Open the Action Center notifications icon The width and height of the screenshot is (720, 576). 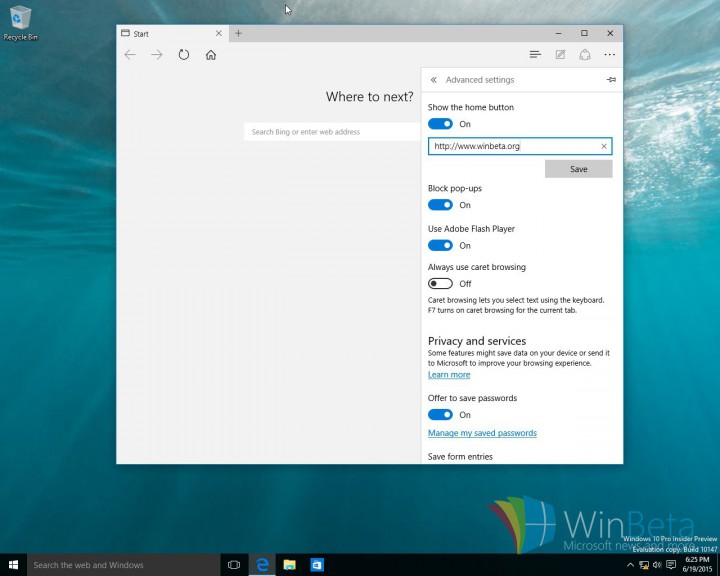(671, 565)
